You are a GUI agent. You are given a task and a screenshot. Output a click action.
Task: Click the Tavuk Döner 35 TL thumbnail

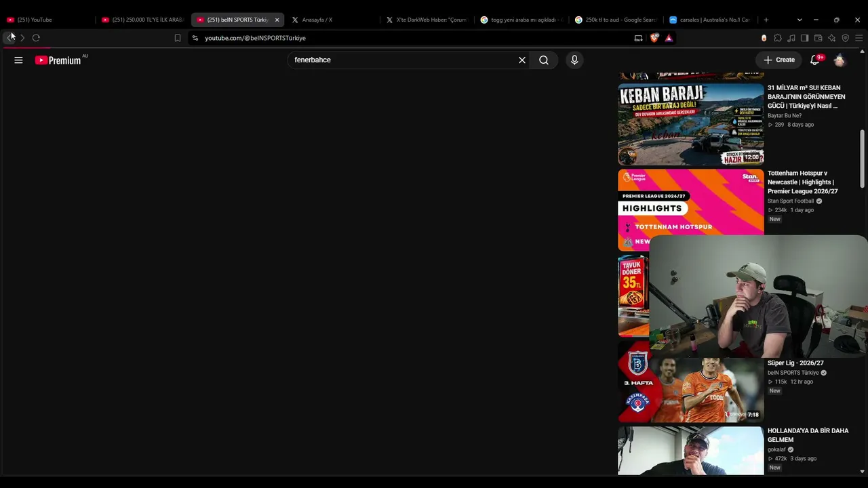(633, 296)
